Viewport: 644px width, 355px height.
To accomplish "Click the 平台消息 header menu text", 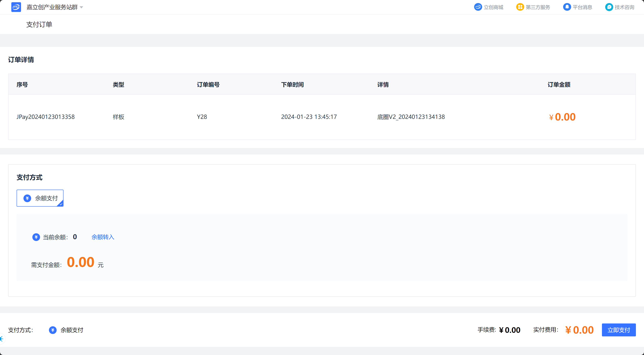I will pos(582,7).
